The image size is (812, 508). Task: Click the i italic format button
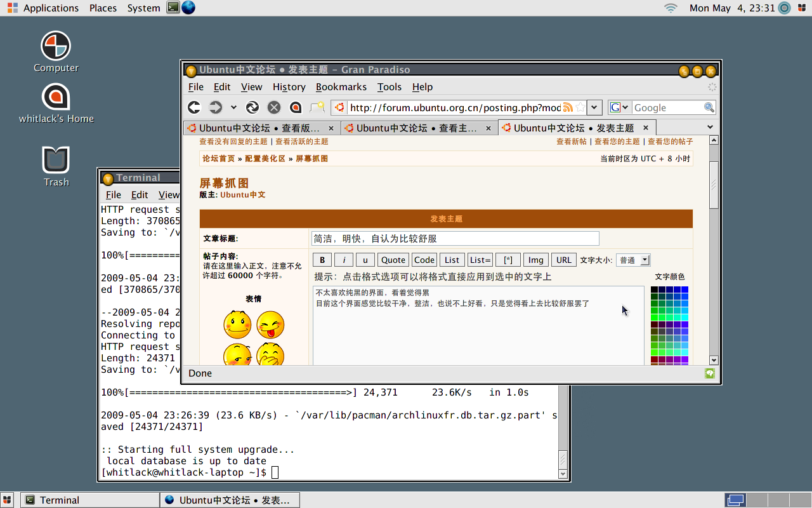[344, 260]
